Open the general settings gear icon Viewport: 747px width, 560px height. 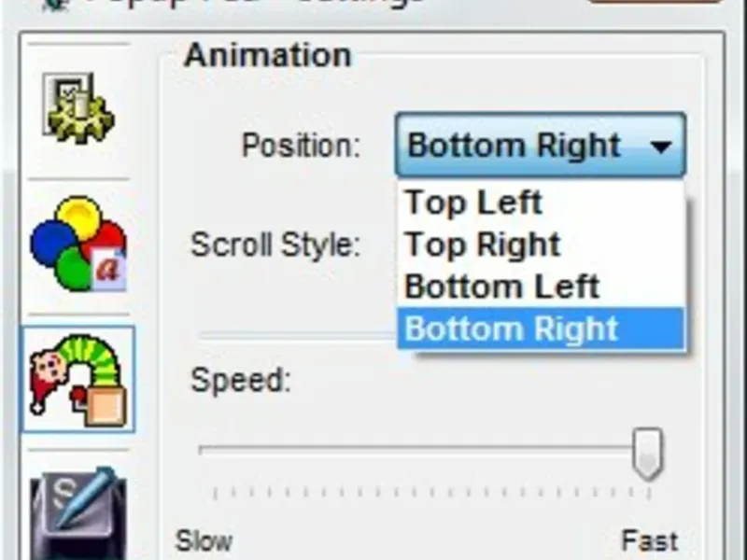coord(78,110)
